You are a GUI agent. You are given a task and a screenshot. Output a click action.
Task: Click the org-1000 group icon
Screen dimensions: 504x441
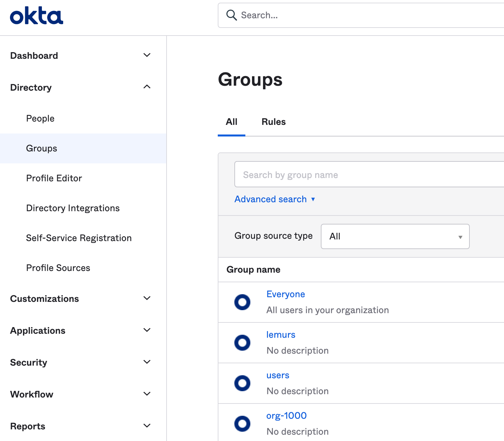coord(242,424)
